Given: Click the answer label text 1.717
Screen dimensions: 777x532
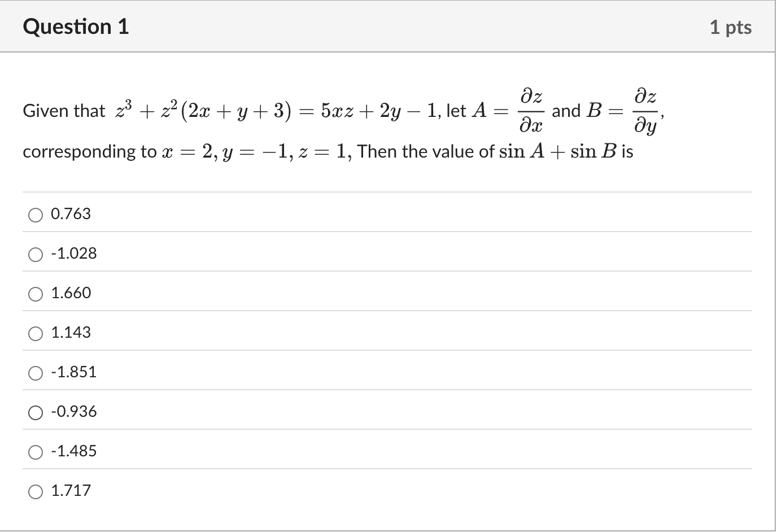Looking at the screenshot, I should coord(71,491).
